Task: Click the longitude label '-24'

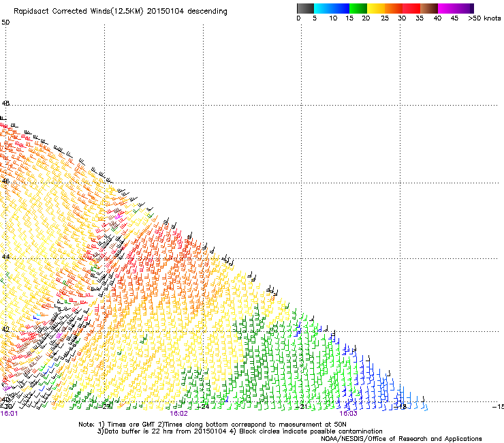Action: pos(203,406)
